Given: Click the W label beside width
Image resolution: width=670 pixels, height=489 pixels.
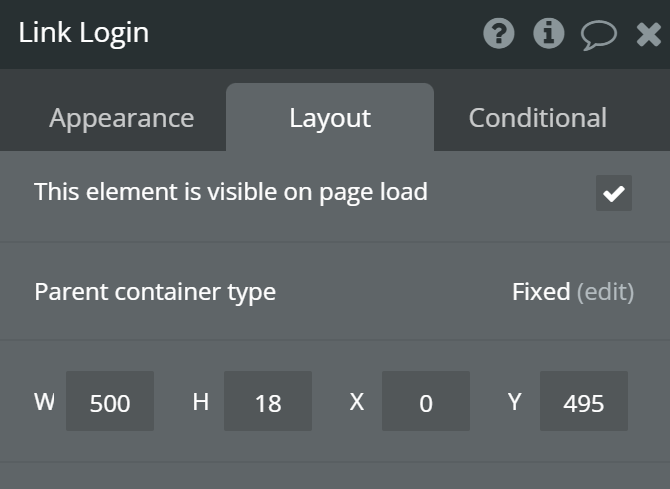Looking at the screenshot, I should [44, 402].
